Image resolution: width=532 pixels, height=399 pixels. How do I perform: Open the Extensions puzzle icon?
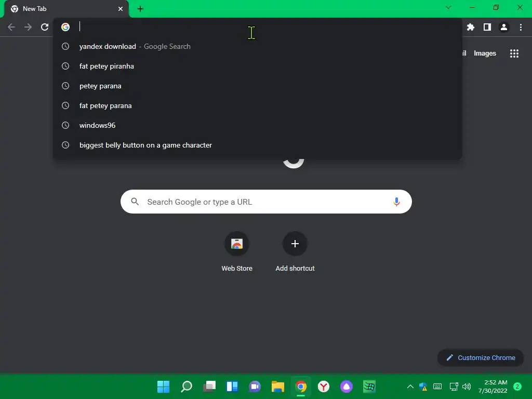[471, 27]
